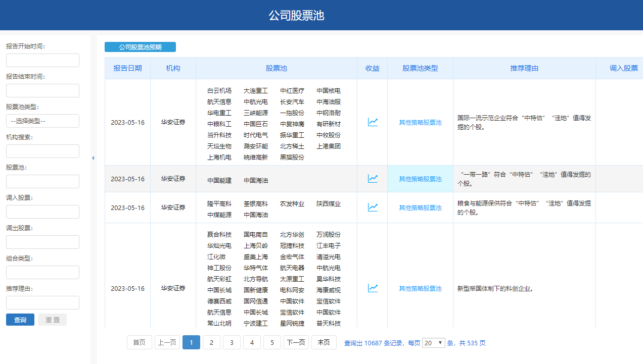Go to the 上一页 previous page
Screen dimensions: 643x364
pyautogui.click(x=167, y=342)
